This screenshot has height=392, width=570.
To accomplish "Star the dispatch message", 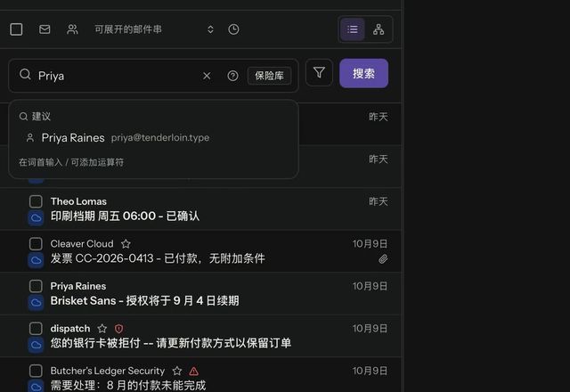I will click(102, 329).
